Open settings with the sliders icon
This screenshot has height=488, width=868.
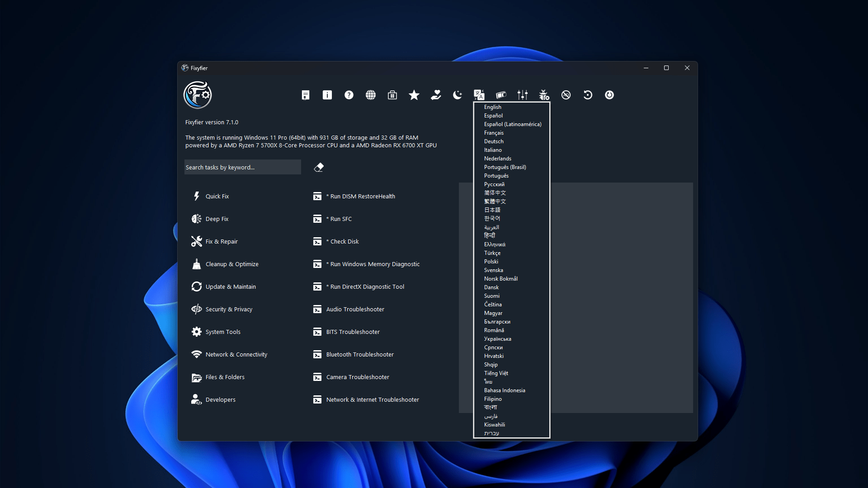pyautogui.click(x=523, y=95)
